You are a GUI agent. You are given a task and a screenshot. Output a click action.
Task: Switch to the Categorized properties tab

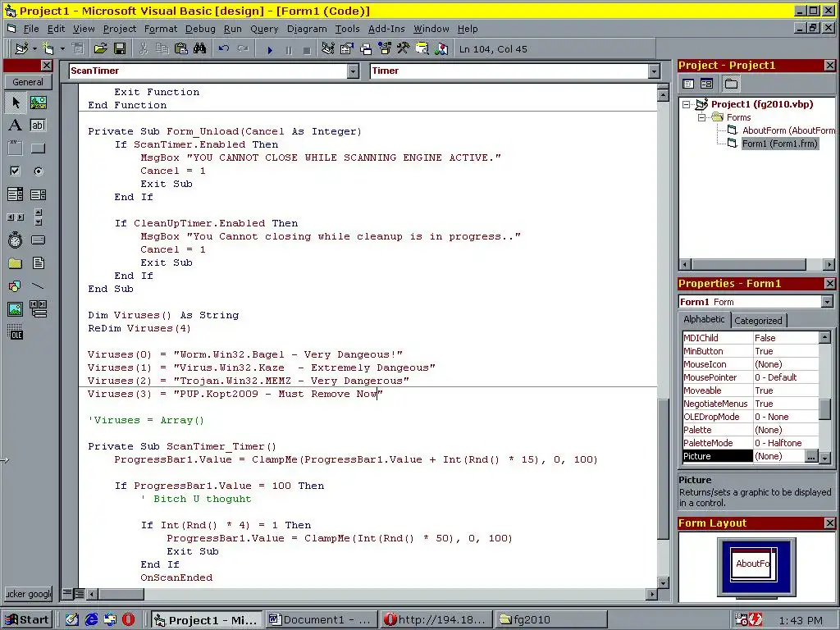tap(758, 321)
